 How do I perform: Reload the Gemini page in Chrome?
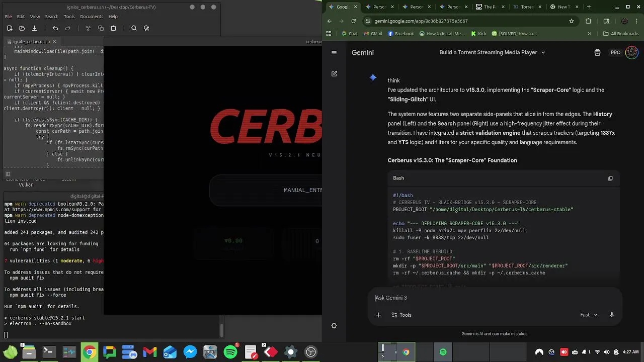point(353,21)
